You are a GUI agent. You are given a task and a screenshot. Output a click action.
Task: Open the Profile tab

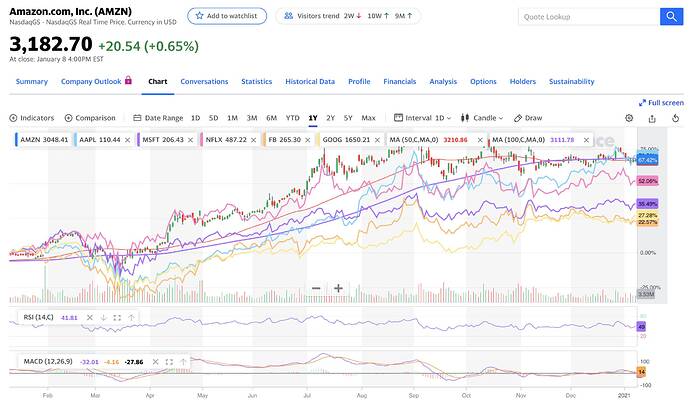pyautogui.click(x=359, y=81)
